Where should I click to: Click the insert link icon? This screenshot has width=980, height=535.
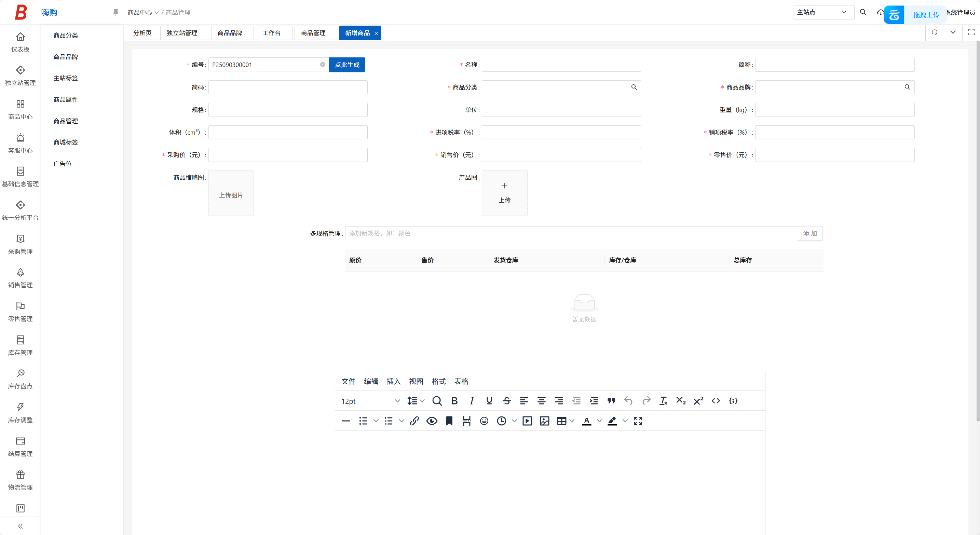(x=414, y=421)
